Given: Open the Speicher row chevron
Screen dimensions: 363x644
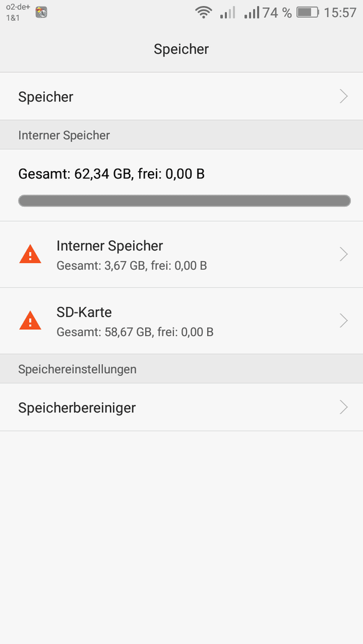Looking at the screenshot, I should point(344,97).
